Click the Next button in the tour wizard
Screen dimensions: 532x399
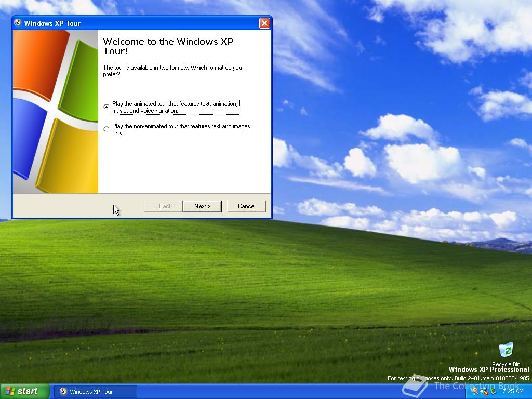click(202, 206)
